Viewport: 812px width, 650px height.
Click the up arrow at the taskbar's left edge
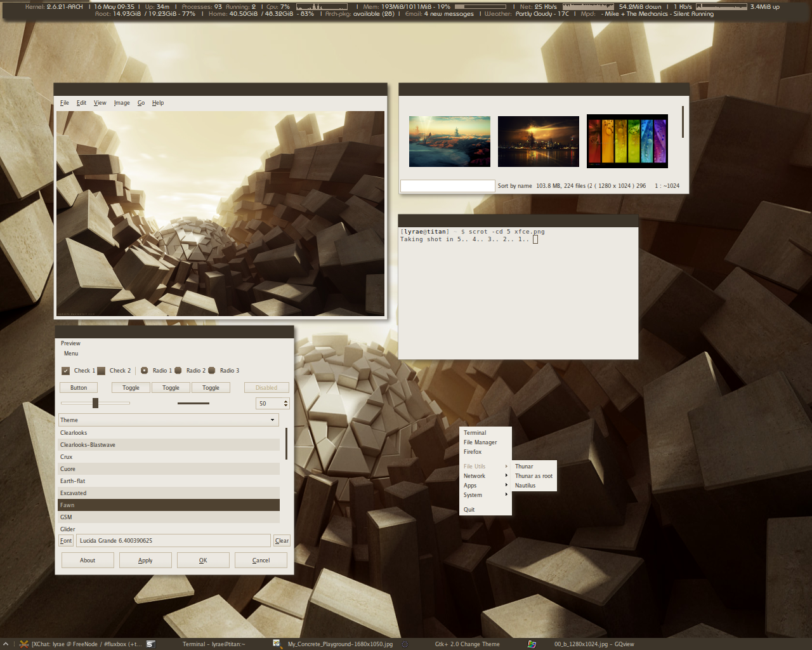tap(6, 644)
